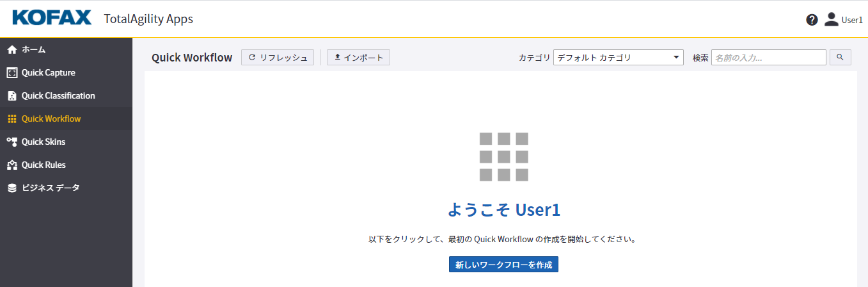Go to ホーム in the sidebar
The height and width of the screenshot is (287, 868).
(66, 49)
